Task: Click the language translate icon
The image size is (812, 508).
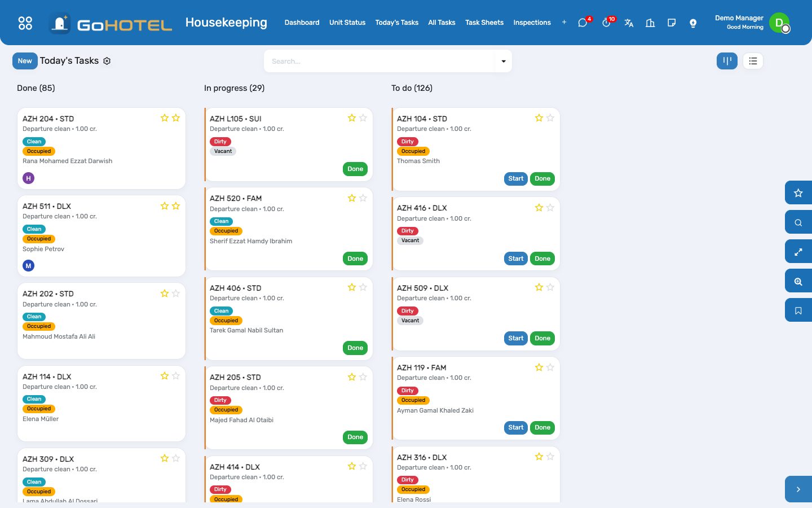Action: tap(629, 23)
